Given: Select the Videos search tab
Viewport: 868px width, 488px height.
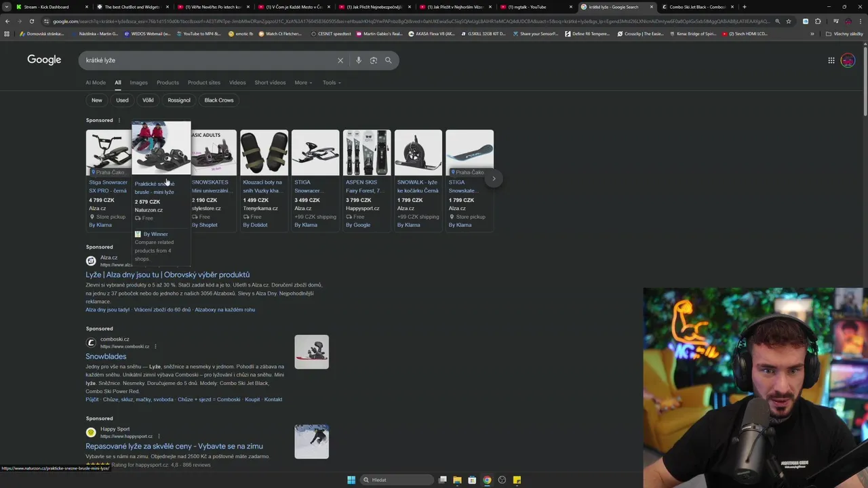Looking at the screenshot, I should coord(237,83).
